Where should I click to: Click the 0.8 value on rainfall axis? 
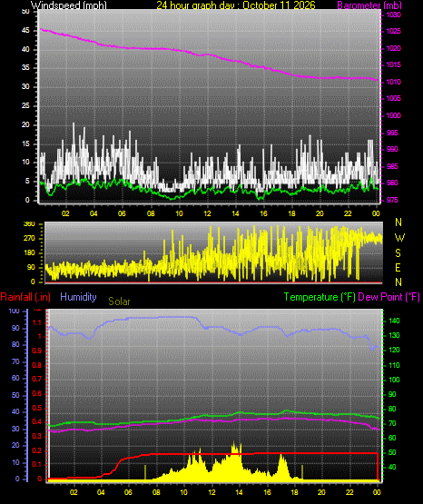pos(37,365)
